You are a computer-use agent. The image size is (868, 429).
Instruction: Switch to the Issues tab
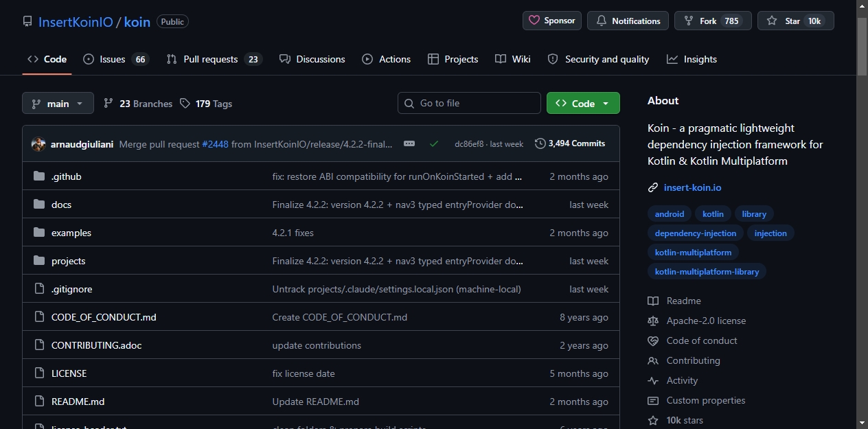click(x=115, y=59)
